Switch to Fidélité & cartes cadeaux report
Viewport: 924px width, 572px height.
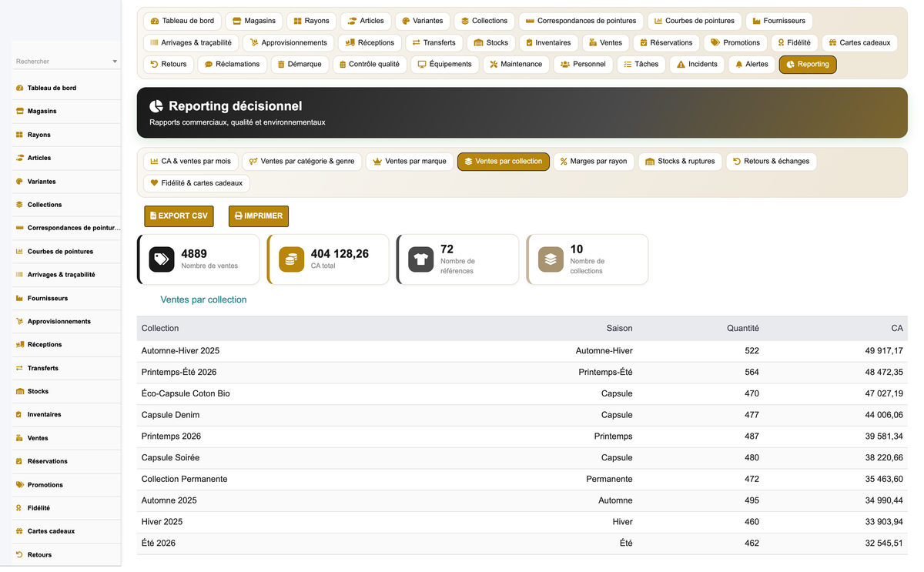click(x=196, y=183)
